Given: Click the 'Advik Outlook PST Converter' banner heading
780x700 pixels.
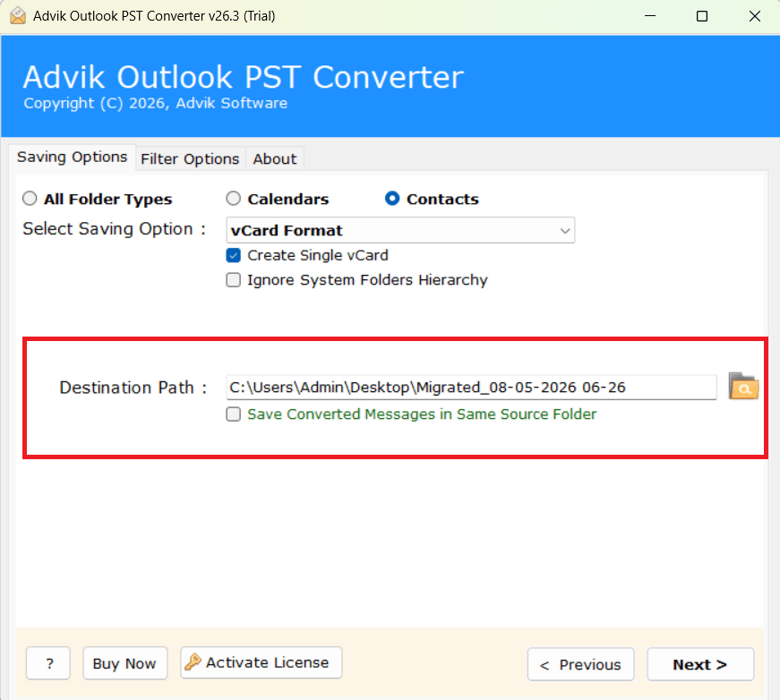Looking at the screenshot, I should tap(244, 77).
